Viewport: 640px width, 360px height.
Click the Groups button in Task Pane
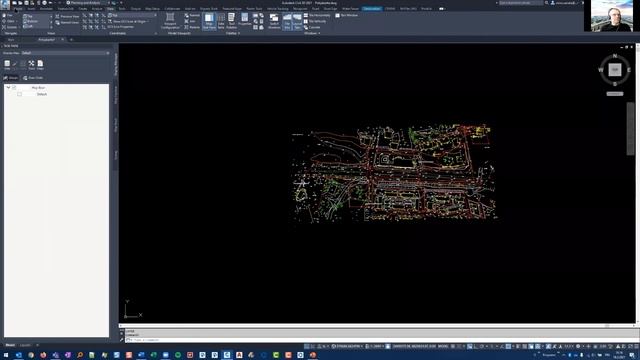(11, 78)
